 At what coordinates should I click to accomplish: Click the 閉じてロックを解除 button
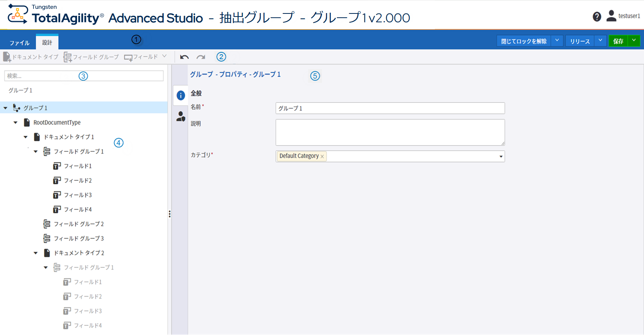[524, 41]
